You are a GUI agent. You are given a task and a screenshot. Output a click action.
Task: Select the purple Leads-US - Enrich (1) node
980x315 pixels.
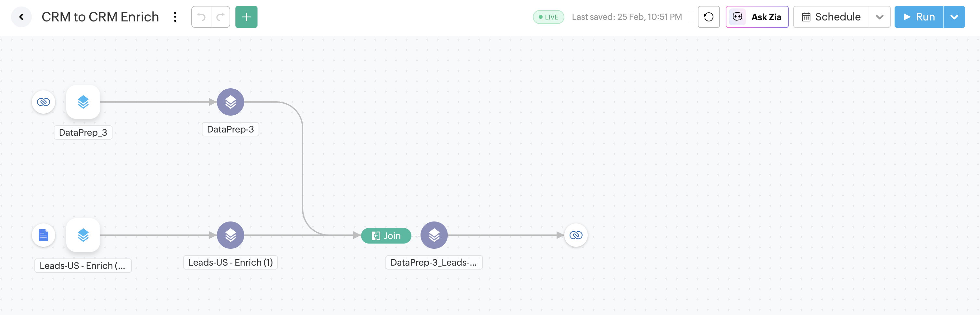230,235
